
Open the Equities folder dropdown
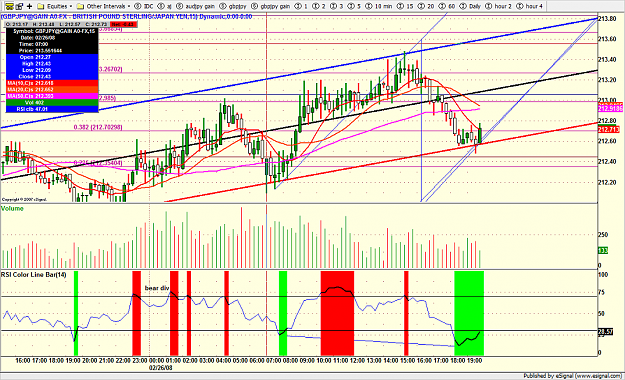(55, 6)
